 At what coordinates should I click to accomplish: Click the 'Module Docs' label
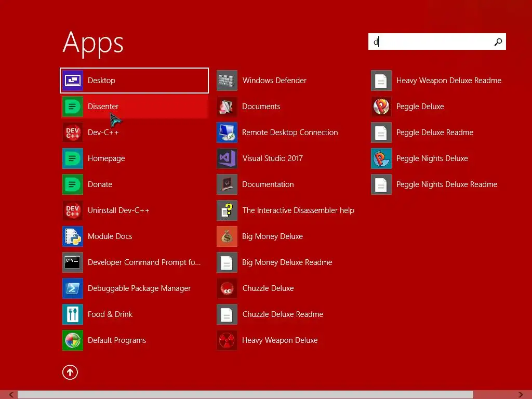tap(110, 236)
